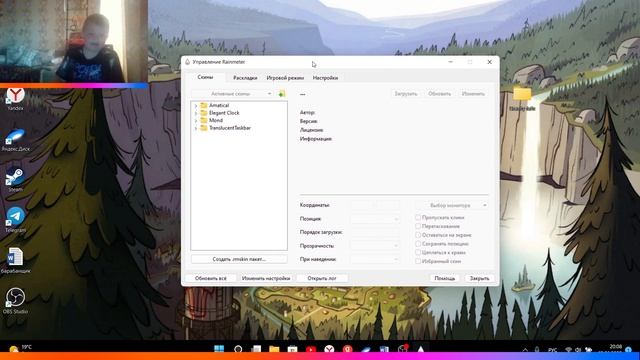Expand the Amatical skin folder
Image resolution: width=640 pixels, height=360 pixels.
(x=196, y=106)
